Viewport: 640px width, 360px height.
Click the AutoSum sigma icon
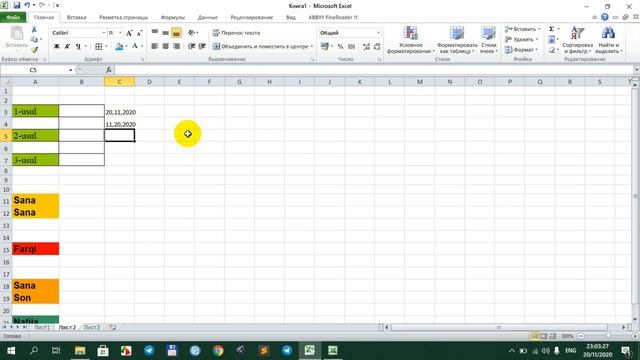pyautogui.click(x=551, y=29)
